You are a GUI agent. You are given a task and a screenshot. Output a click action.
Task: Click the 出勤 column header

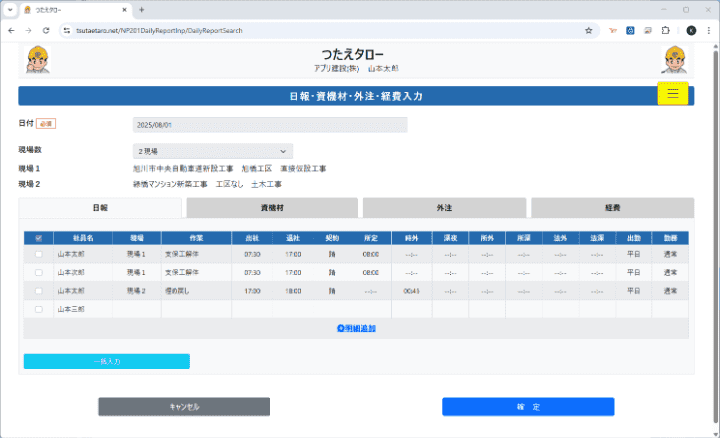(634, 238)
